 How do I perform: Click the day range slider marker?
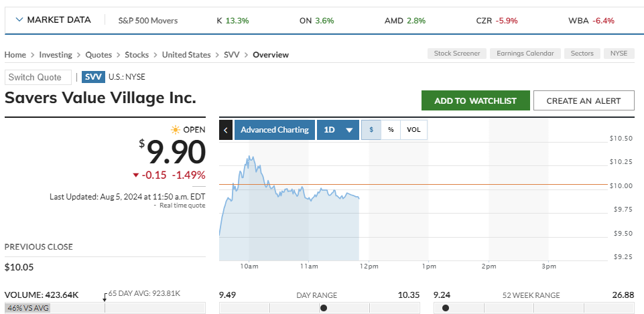(324, 308)
